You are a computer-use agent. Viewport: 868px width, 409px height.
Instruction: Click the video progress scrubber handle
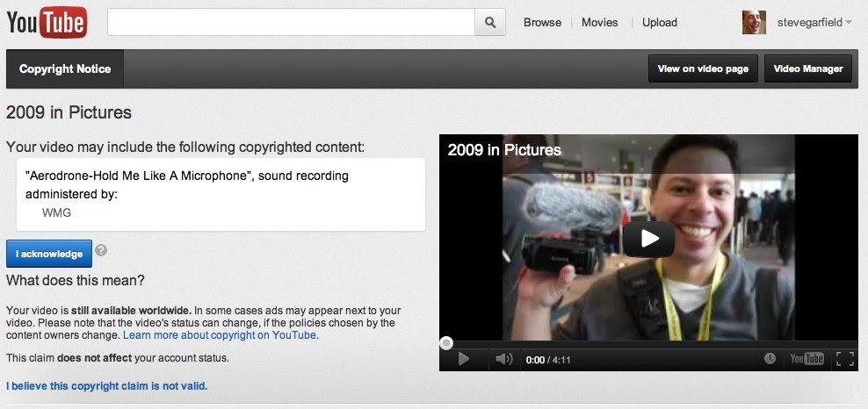click(446, 343)
